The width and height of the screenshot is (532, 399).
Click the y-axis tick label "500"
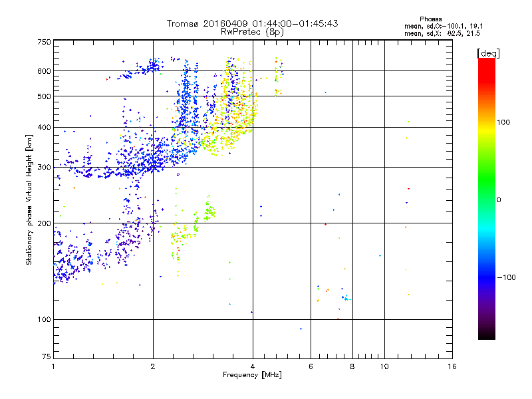tap(44, 96)
